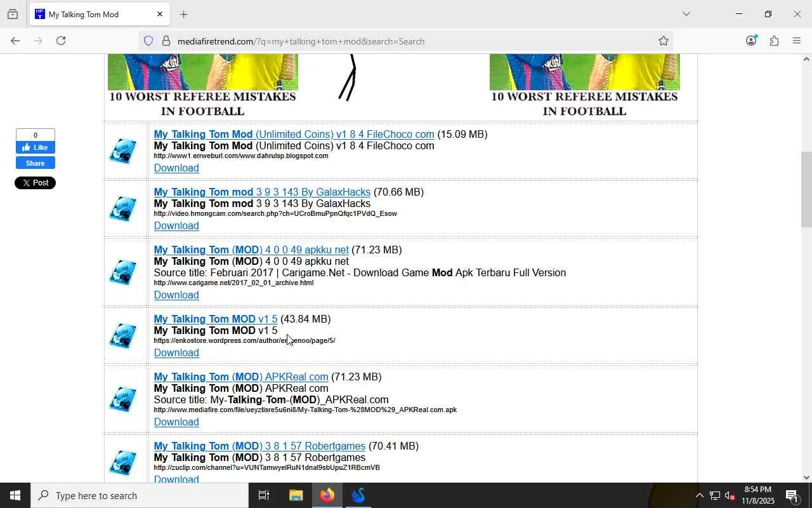Screen dimensions: 812x508
Task: Open the muted volume tray icon
Action: pyautogui.click(x=730, y=495)
